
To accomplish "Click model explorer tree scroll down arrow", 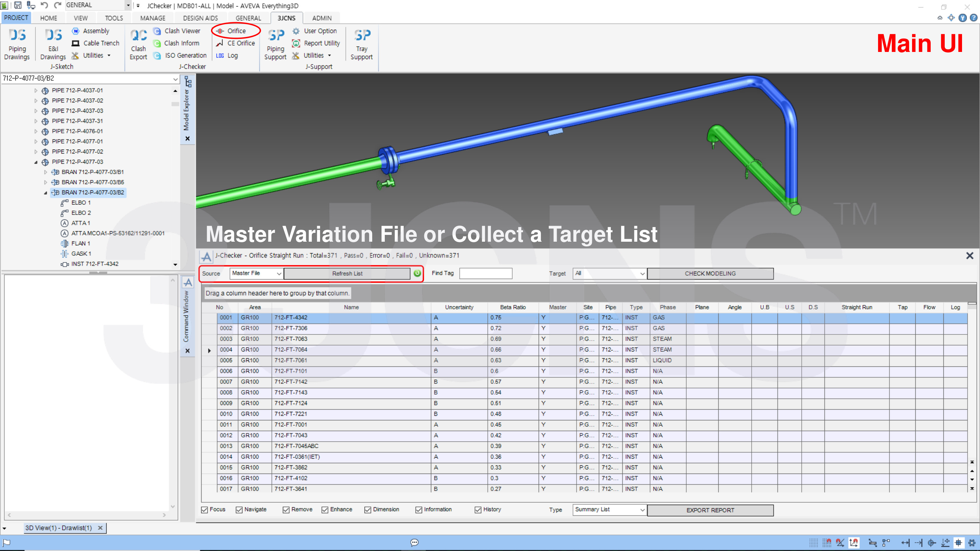I will coord(175,265).
